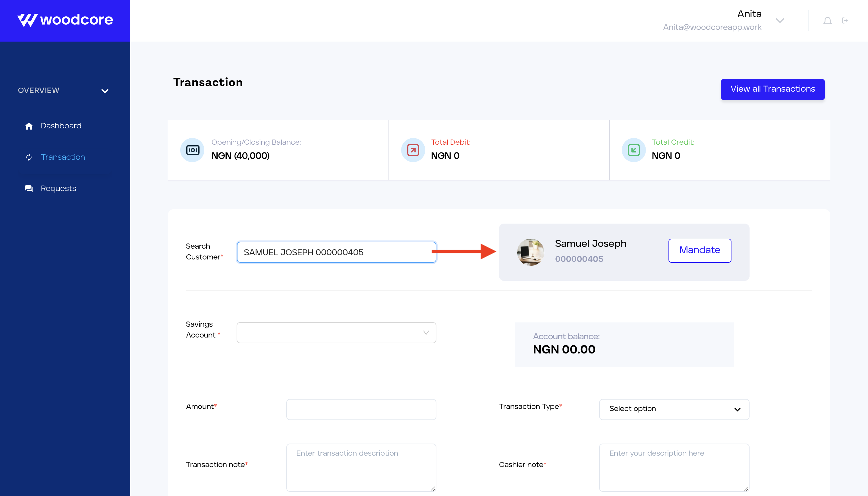This screenshot has width=868, height=496.
Task: Click the Total Credit arrow icon
Action: coord(634,150)
